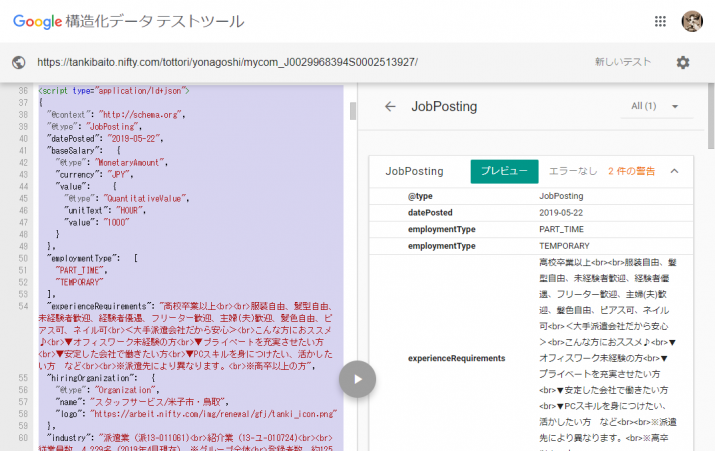This screenshot has height=451, width=715.
Task: Open the Google apps grid menu
Action: [660, 21]
